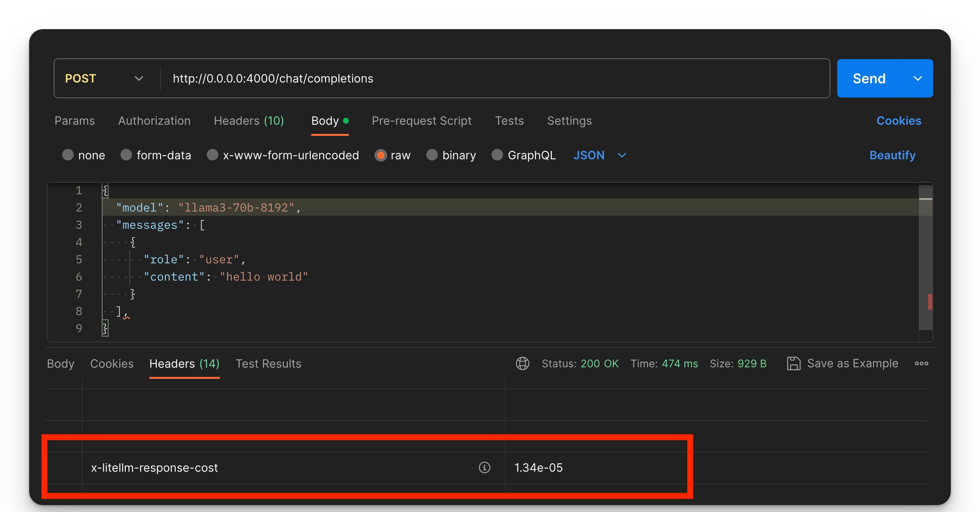Click the Save as Example floppy icon

click(794, 363)
